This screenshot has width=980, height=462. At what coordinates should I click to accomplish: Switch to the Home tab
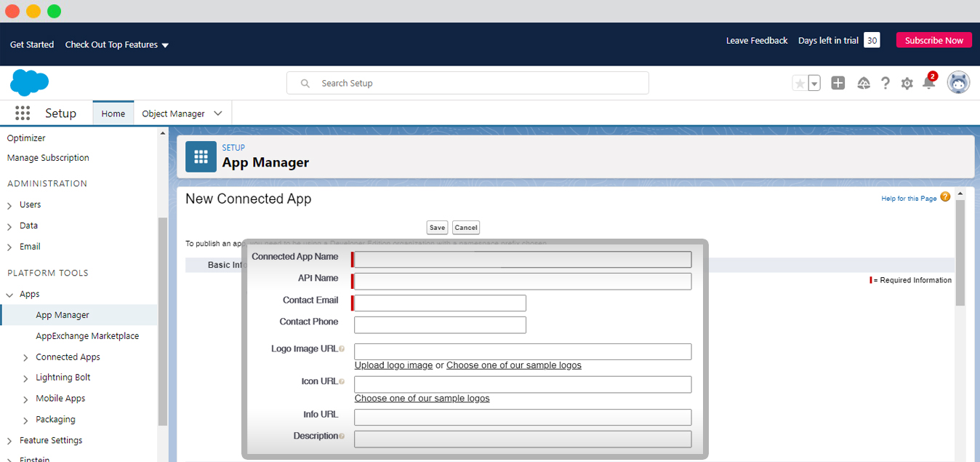click(113, 113)
